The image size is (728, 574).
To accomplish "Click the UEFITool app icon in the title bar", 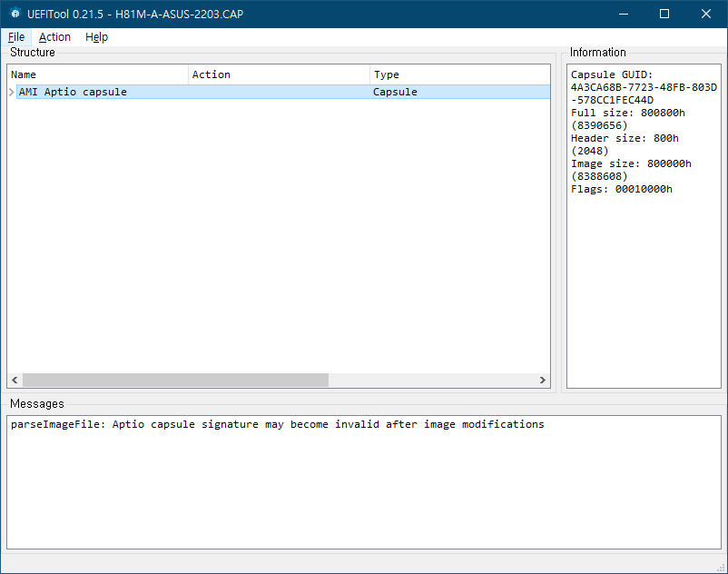I will coord(15,14).
